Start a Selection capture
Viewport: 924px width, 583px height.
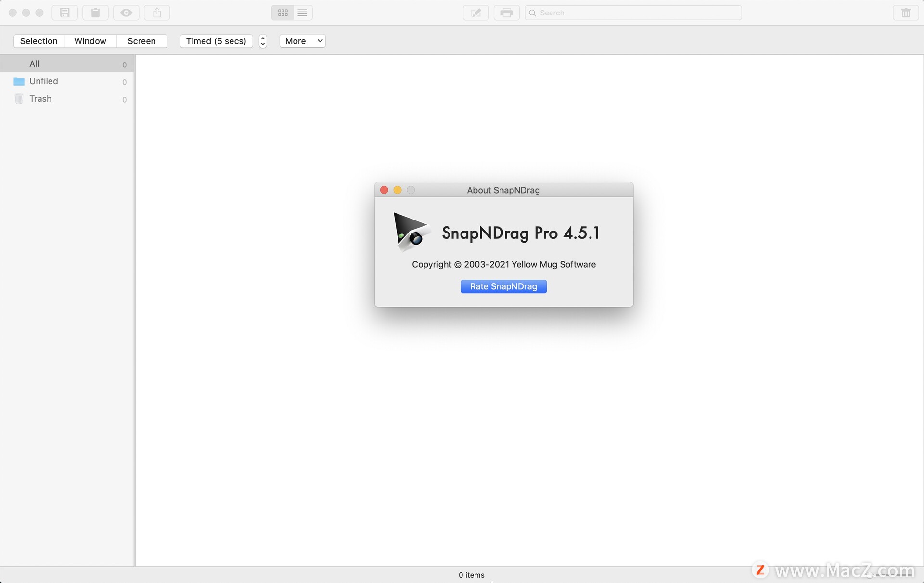(x=39, y=41)
